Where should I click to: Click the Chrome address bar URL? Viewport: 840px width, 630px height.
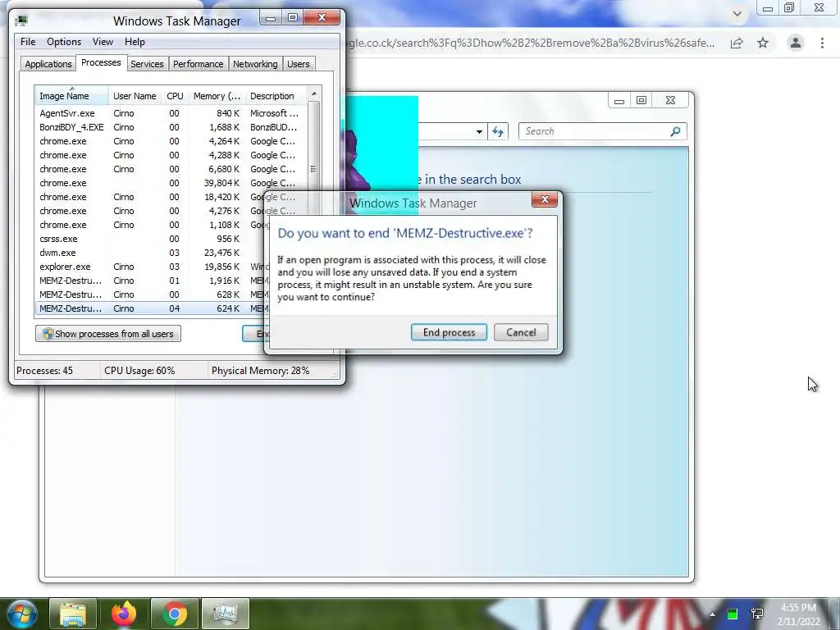[531, 43]
